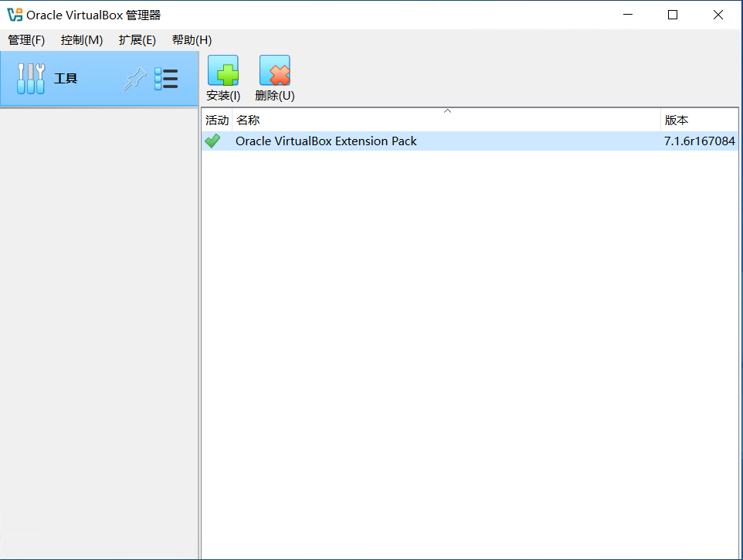Click the sort arrow above the name column
The width and height of the screenshot is (743, 560).
[x=447, y=111]
